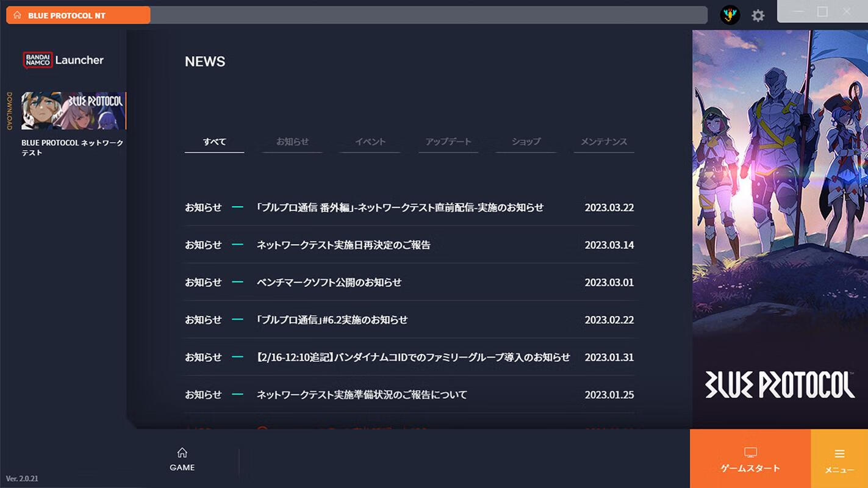Click the BLUE PROTOCOL NT title tab

(78, 15)
